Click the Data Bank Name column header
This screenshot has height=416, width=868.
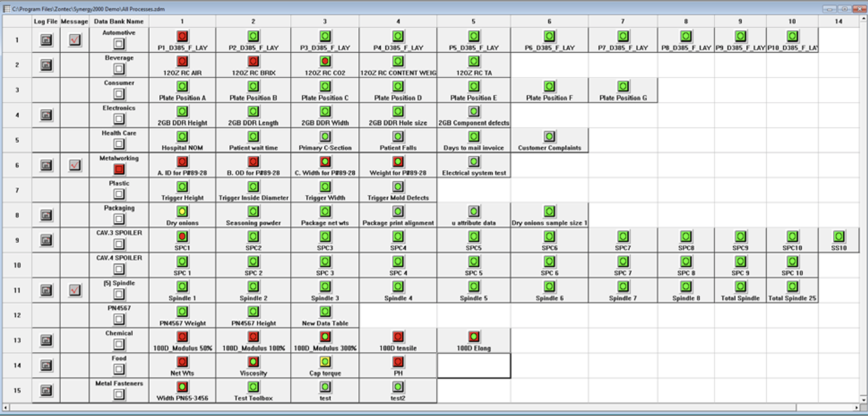tap(119, 21)
